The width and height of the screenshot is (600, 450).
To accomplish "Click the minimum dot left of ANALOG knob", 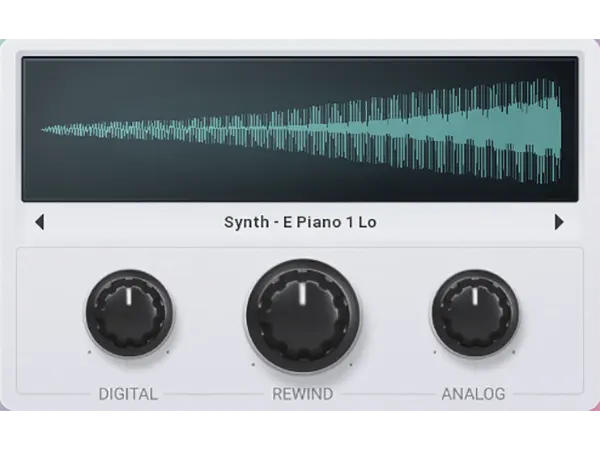I will point(434,352).
